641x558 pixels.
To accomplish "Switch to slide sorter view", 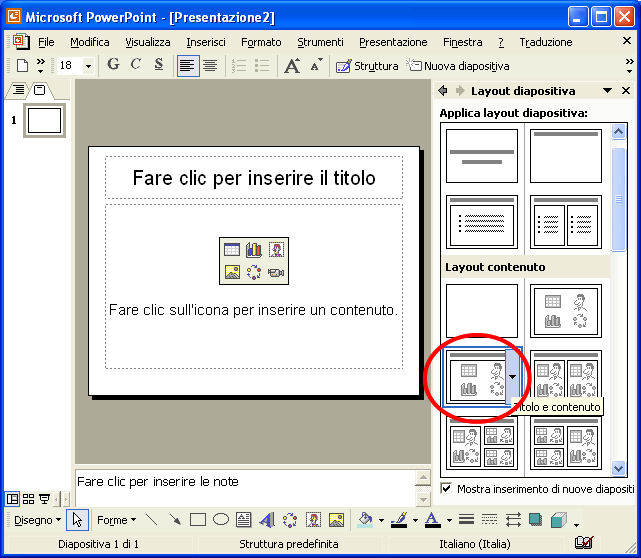I will pos(29,499).
